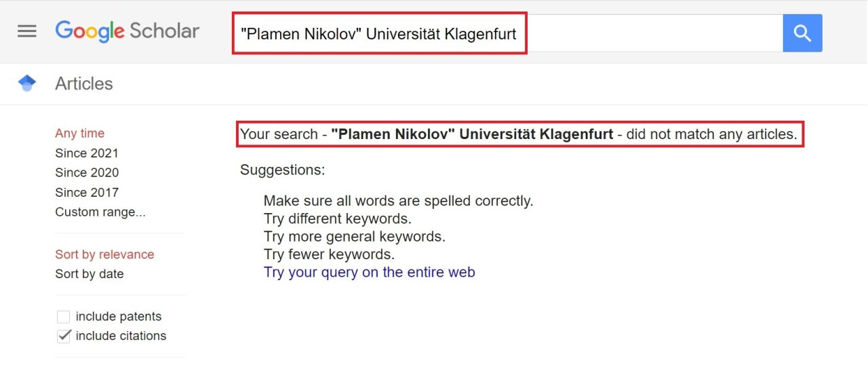Click the search query input field
Viewport: 868px width, 382px height.
coord(651,33)
